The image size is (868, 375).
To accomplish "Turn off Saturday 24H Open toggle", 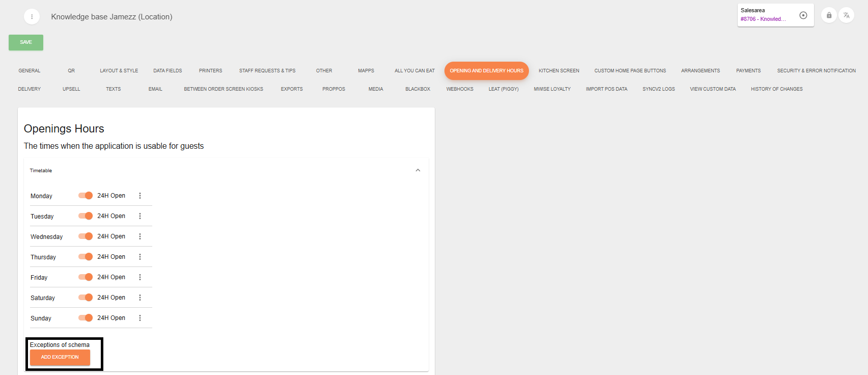I will click(x=86, y=298).
